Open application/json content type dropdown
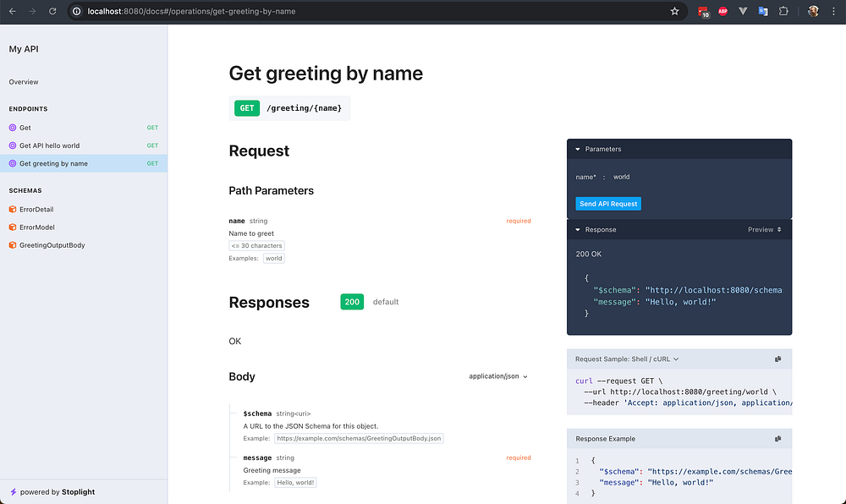Image resolution: width=846 pixels, height=504 pixels. point(498,376)
